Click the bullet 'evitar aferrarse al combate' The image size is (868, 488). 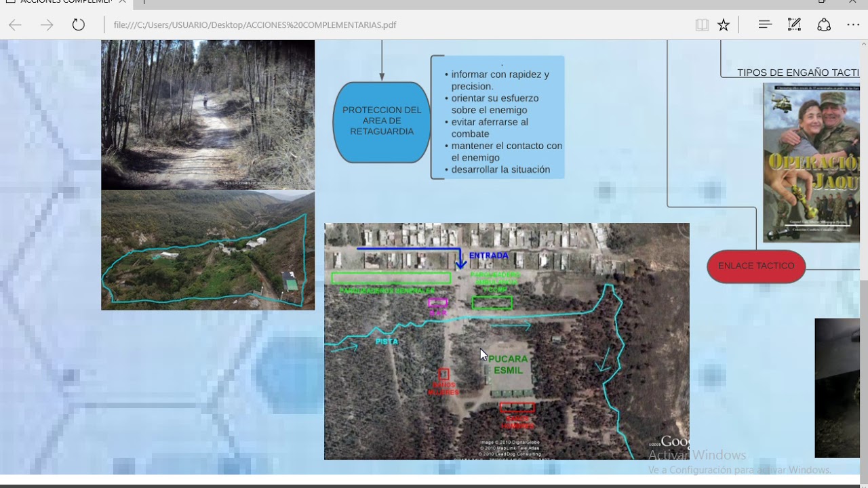click(490, 128)
